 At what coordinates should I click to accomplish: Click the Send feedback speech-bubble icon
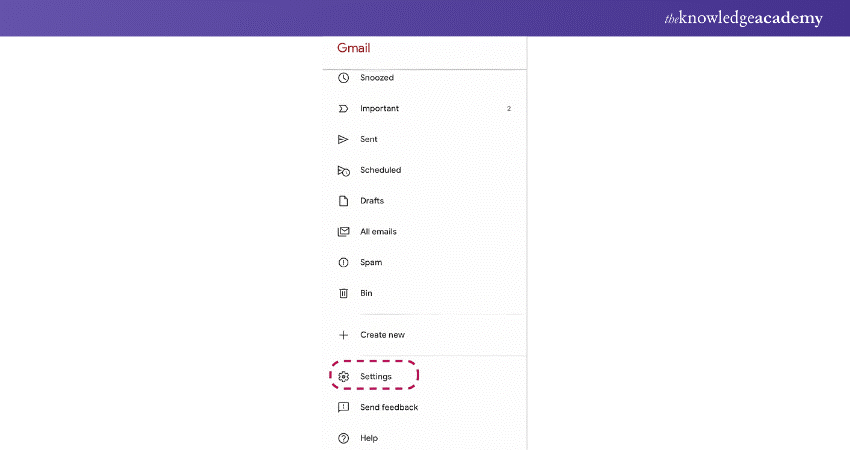pos(343,407)
